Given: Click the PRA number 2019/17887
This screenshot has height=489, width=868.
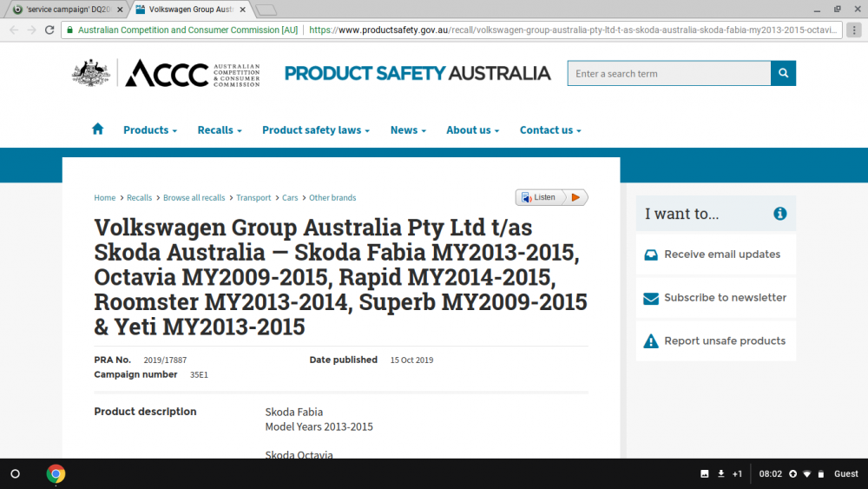Looking at the screenshot, I should coord(165,360).
